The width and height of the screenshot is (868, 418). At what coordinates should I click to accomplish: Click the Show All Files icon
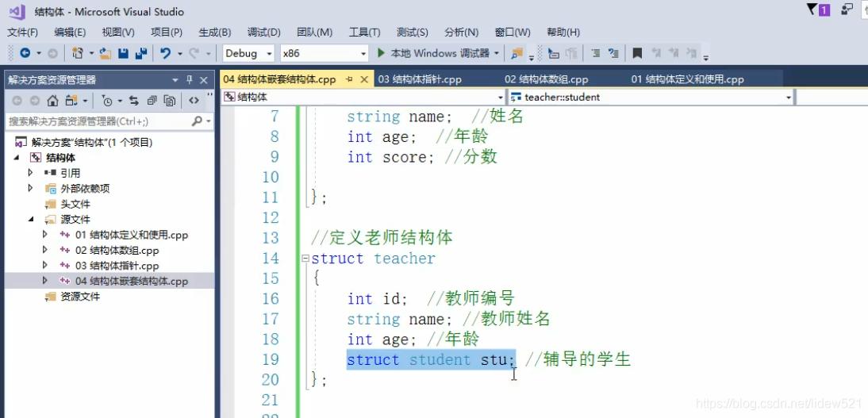[x=170, y=101]
